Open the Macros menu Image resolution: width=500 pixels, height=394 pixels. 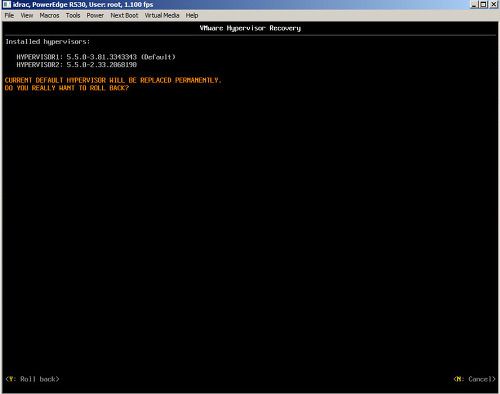coord(49,15)
